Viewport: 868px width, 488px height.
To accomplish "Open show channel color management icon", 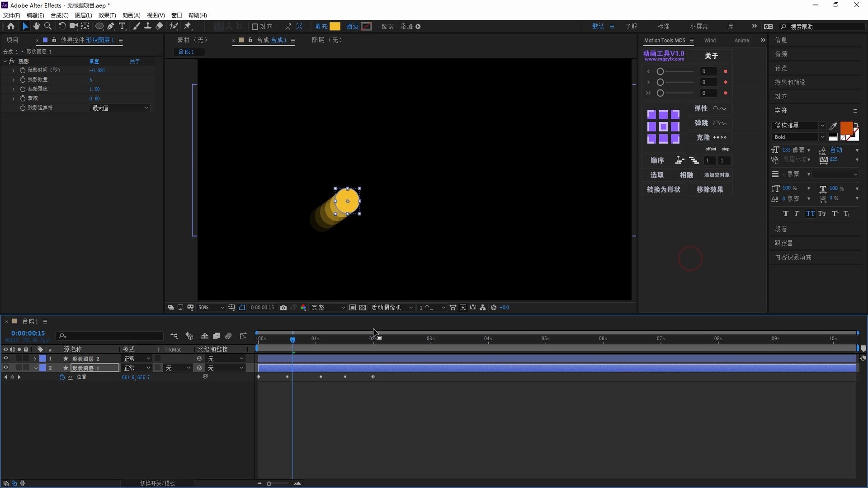I will coord(303,308).
